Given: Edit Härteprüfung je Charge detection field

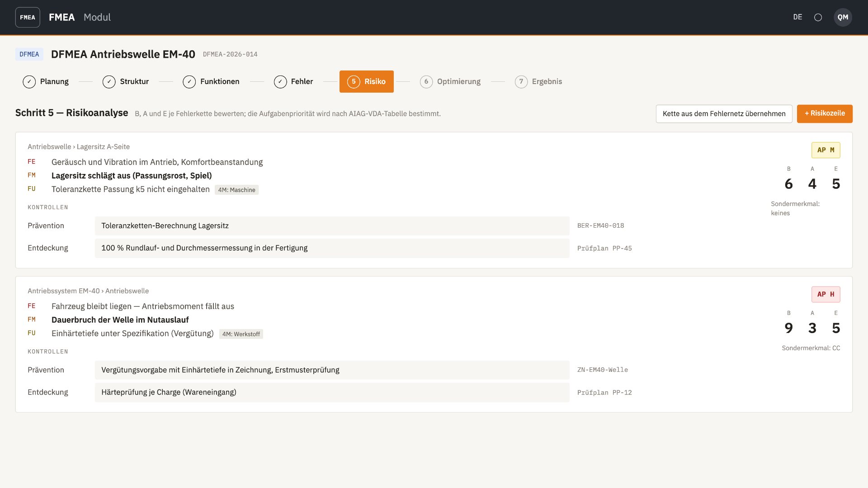Looking at the screenshot, I should pyautogui.click(x=332, y=392).
